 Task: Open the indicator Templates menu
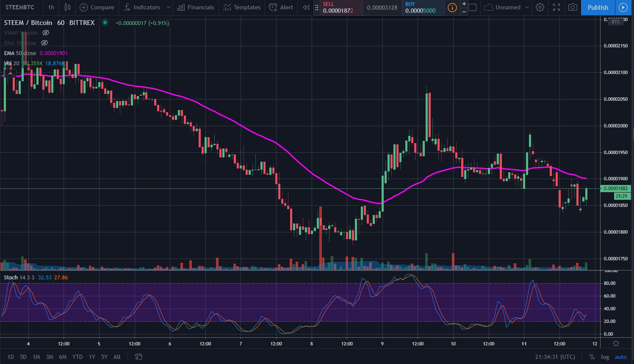click(242, 7)
